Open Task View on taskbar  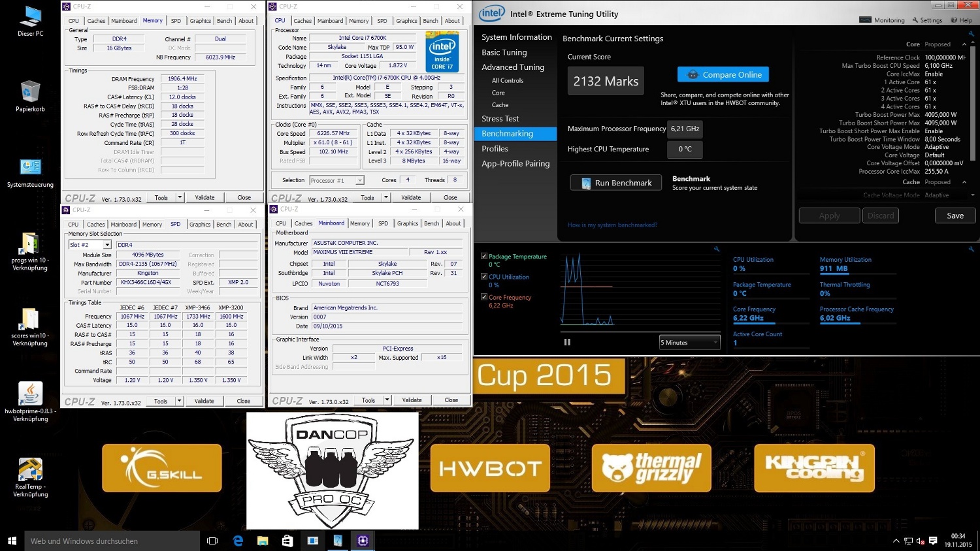coord(212,541)
